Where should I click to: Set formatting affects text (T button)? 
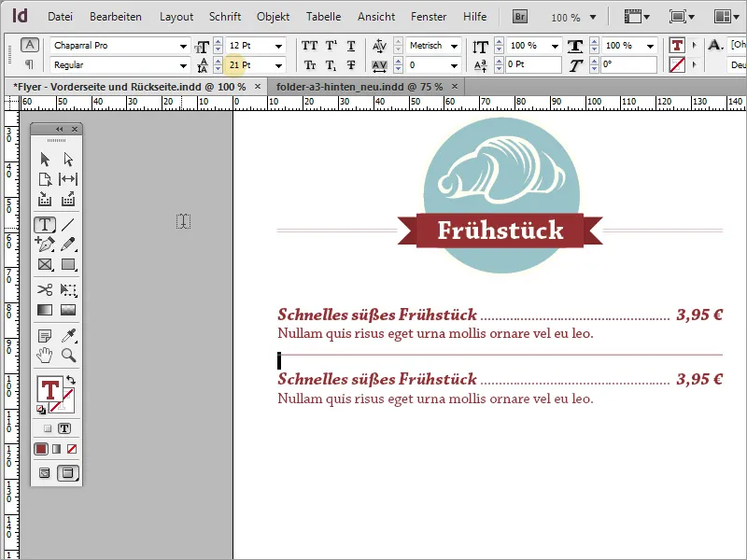pyautogui.click(x=64, y=428)
